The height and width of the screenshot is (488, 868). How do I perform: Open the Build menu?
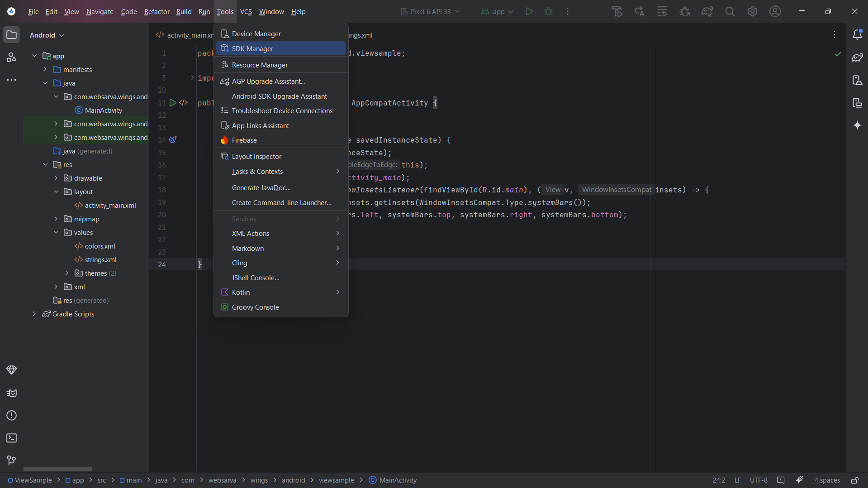pos(184,11)
